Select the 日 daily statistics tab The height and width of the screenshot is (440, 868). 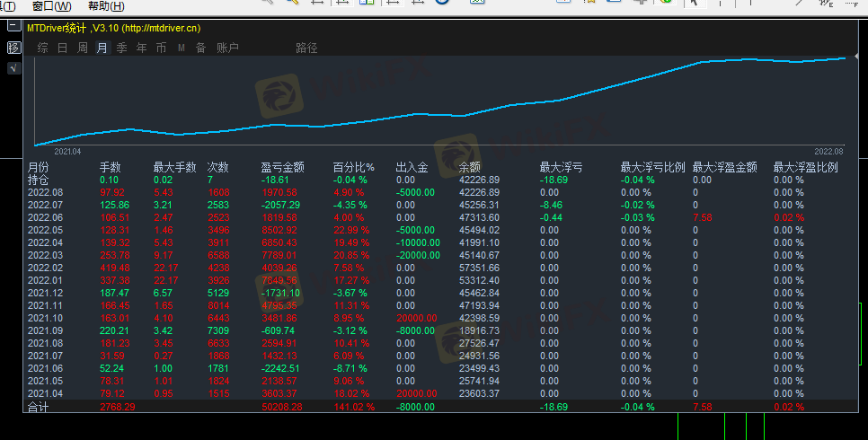click(62, 48)
